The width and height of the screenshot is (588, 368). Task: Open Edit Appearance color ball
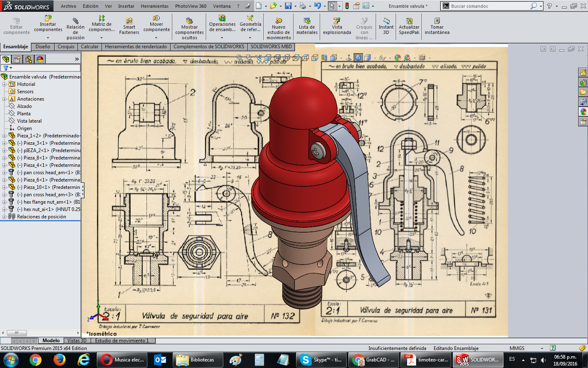pos(397,58)
